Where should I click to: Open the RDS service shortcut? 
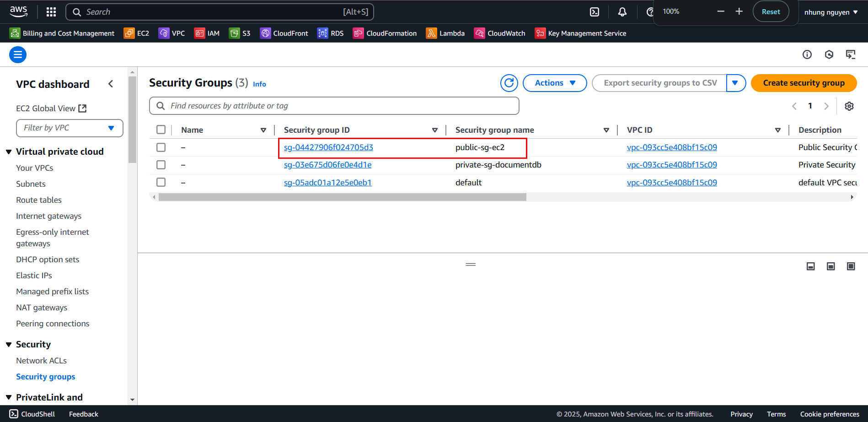(331, 33)
